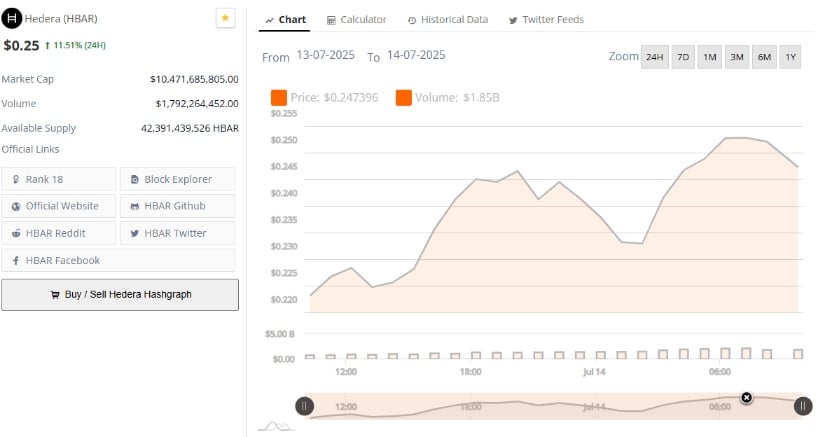Image resolution: width=825 pixels, height=437 pixels.
Task: Click the small chart logo below navigator
Action: 277,426
